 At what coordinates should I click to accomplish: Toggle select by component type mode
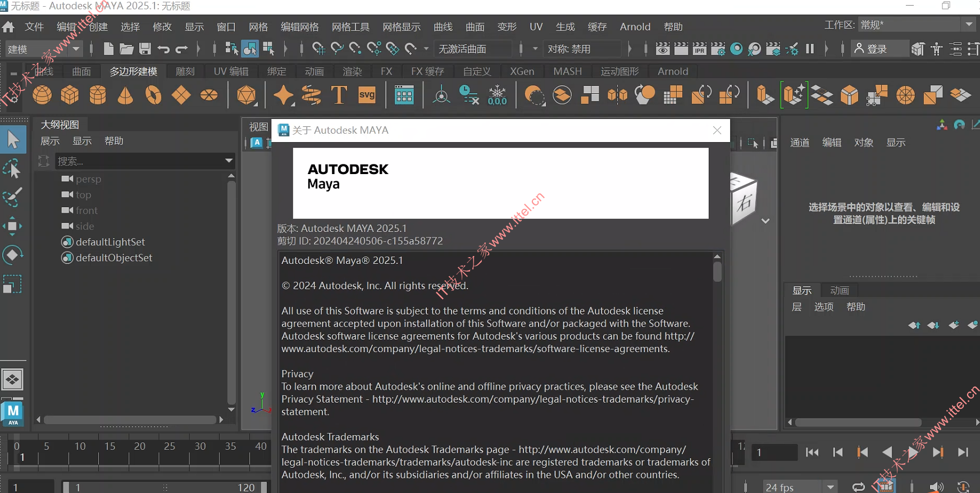pos(268,49)
